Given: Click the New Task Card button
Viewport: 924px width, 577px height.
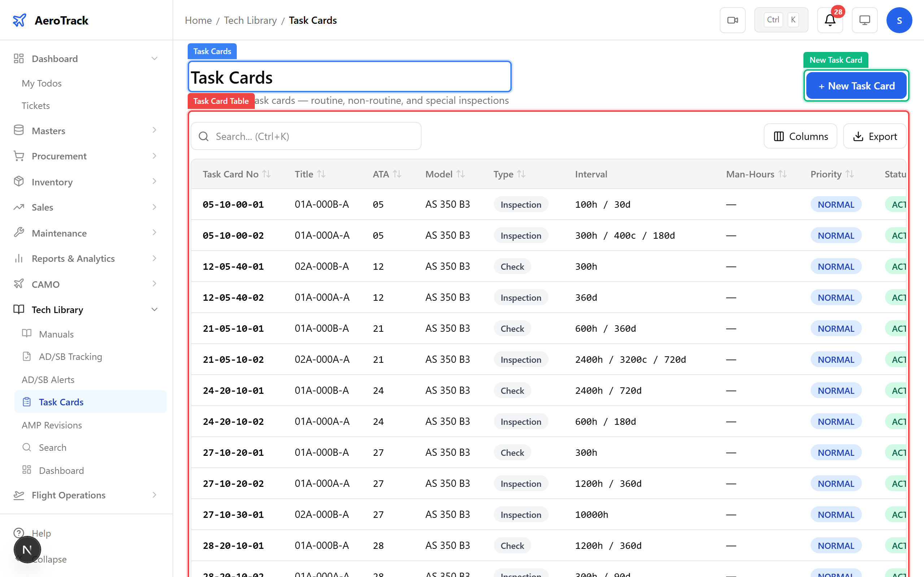Looking at the screenshot, I should pos(856,85).
